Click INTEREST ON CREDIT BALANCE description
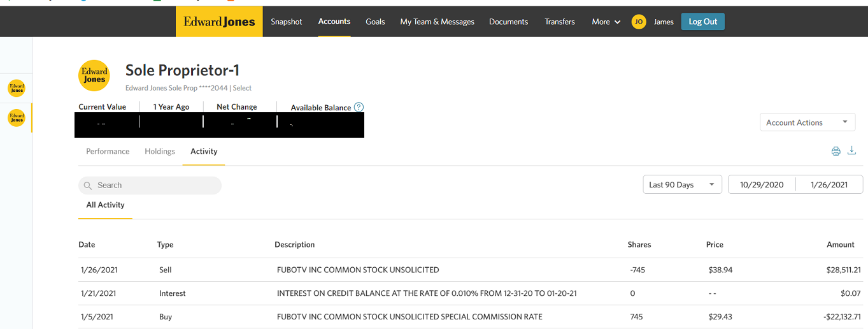 (427, 293)
